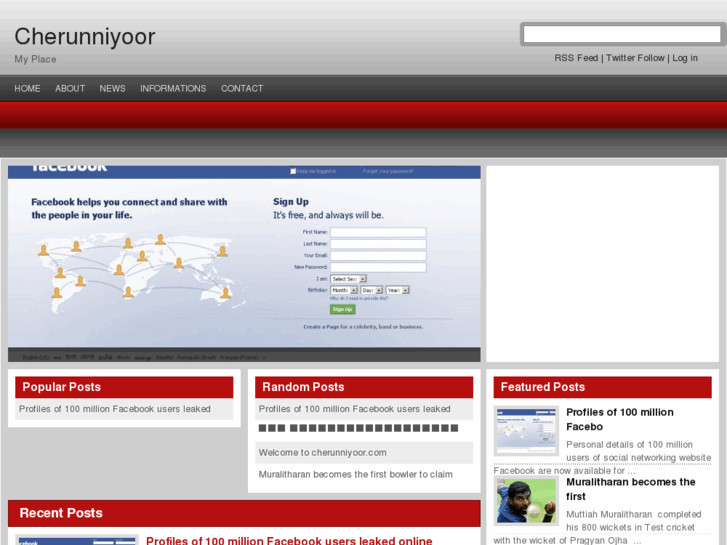The height and width of the screenshot is (545, 727).
Task: Click excerpt 'Muttiah Muralitharan completed'
Action: point(633,514)
